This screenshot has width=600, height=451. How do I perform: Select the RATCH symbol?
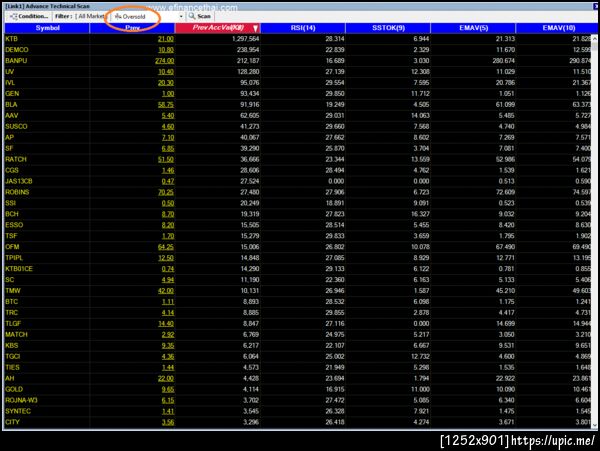click(x=16, y=159)
